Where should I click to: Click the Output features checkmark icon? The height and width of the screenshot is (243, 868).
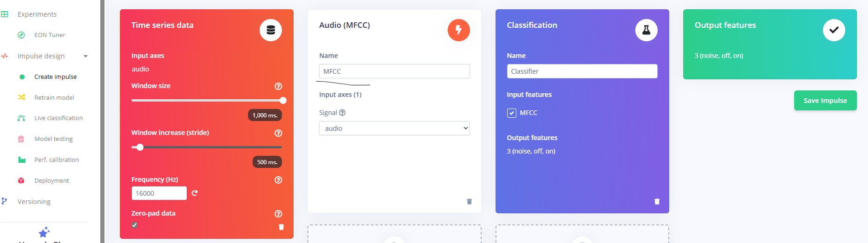[834, 30]
